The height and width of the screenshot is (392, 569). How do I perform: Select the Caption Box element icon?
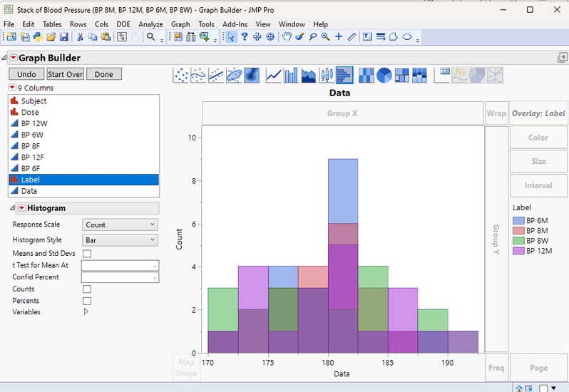pos(441,76)
